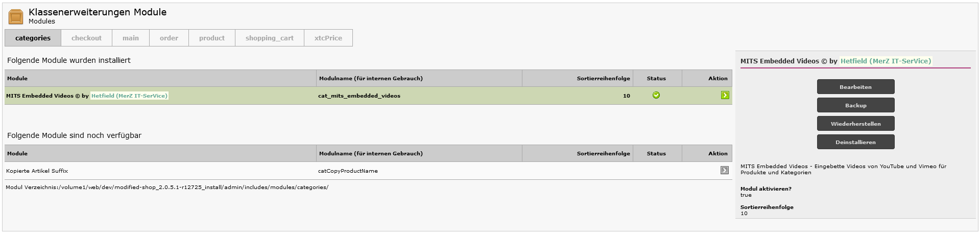Go to the product tab
The image size is (980, 234).
click(212, 38)
